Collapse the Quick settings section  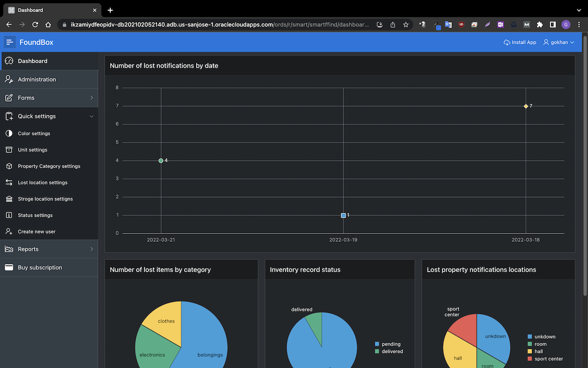click(91, 116)
